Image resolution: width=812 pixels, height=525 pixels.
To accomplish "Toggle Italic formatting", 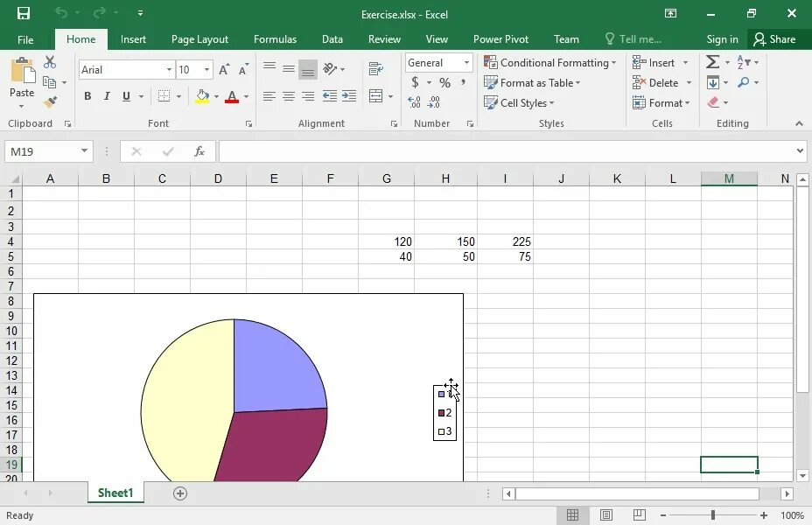I will point(107,95).
